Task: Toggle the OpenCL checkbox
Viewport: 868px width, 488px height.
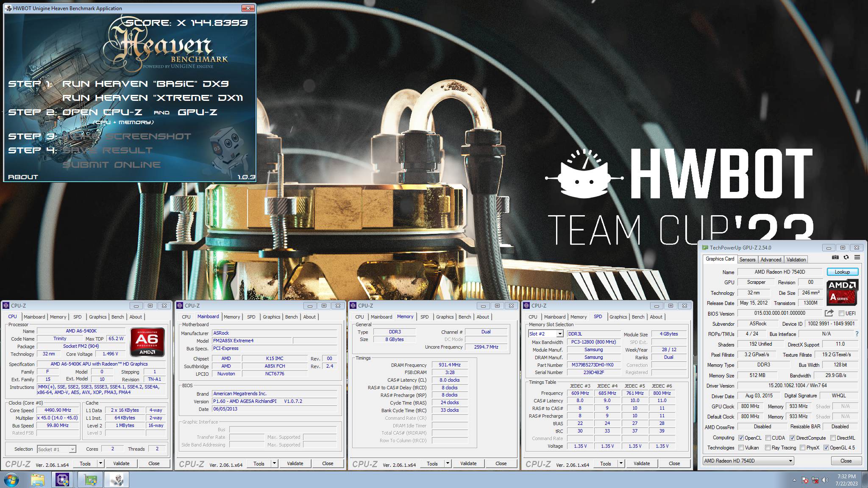Action: (x=741, y=438)
